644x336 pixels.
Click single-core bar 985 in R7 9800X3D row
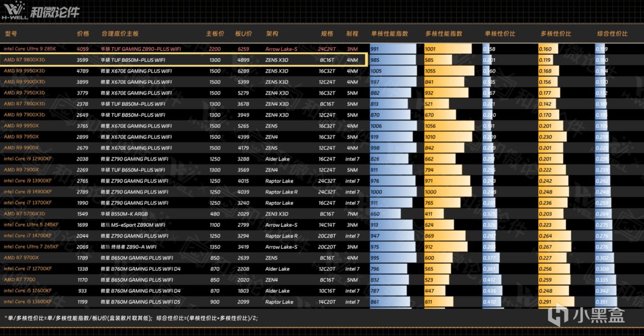click(393, 60)
